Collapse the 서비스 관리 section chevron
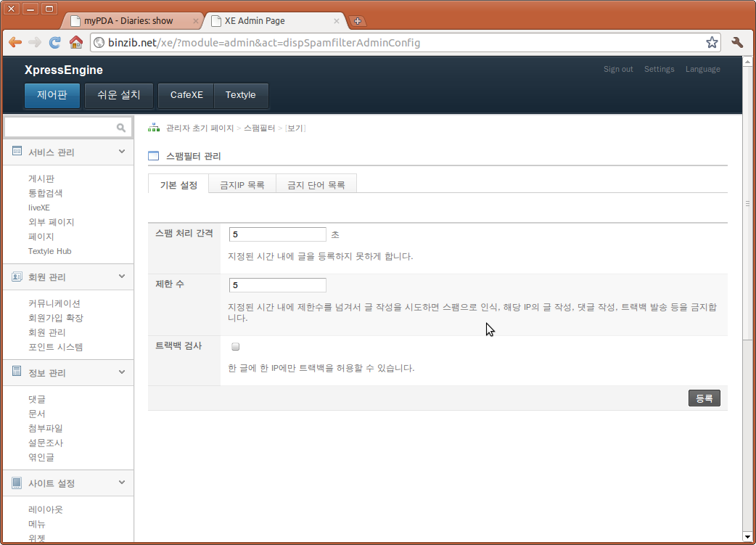 [122, 152]
